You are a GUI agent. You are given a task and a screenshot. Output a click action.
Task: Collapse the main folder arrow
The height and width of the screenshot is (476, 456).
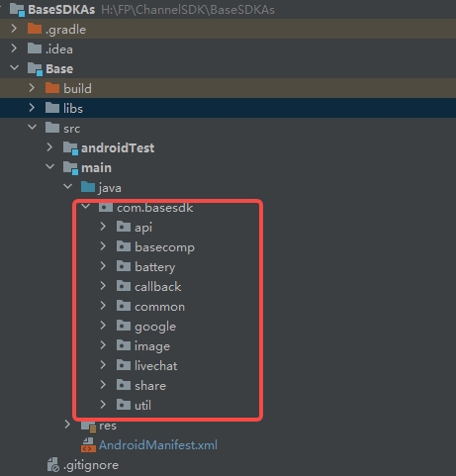[49, 166]
